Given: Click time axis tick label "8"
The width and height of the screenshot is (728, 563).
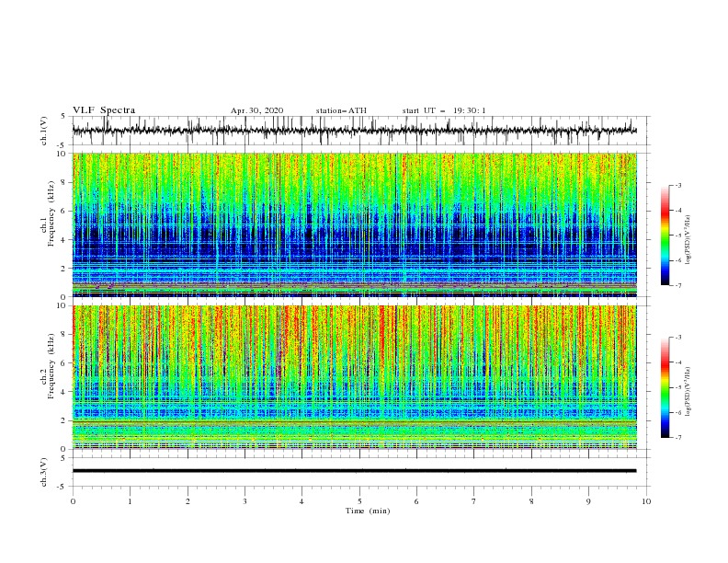Looking at the screenshot, I should 531,501.
